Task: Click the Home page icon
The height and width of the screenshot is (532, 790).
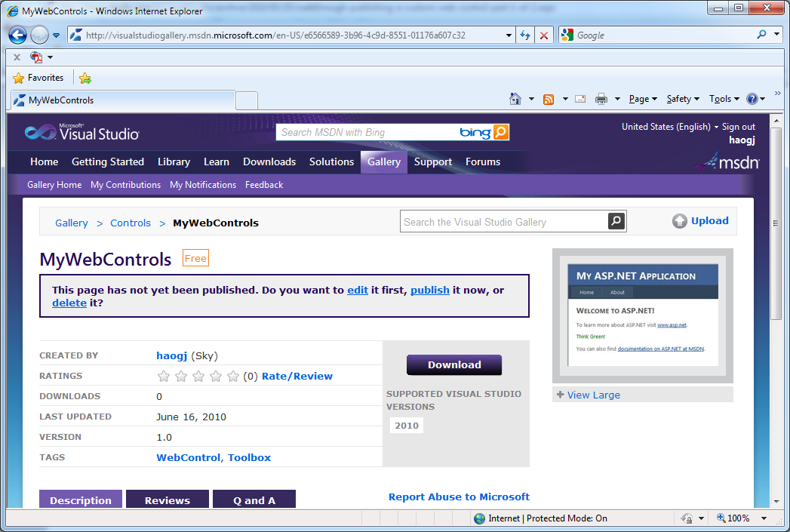Action: click(x=515, y=99)
